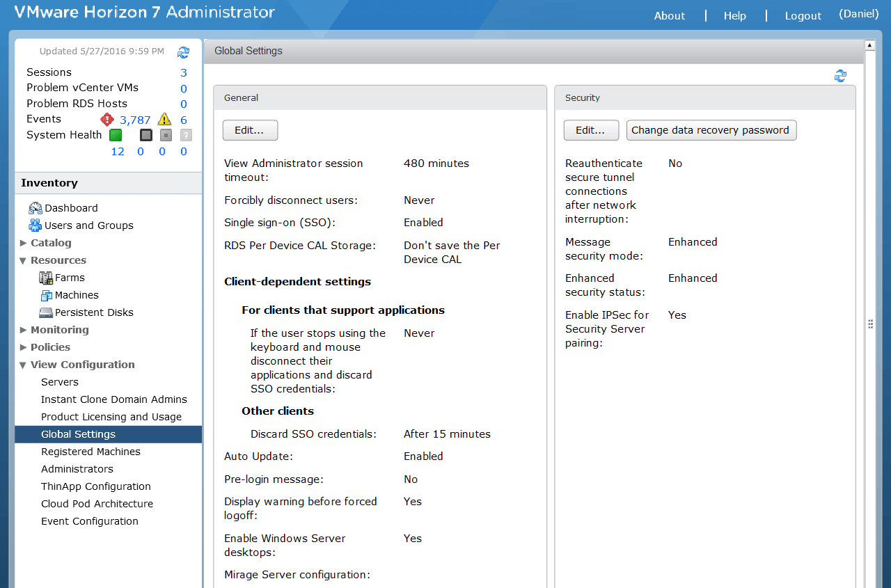Click the 3,787 error events count
This screenshot has width=891, height=588.
point(135,120)
